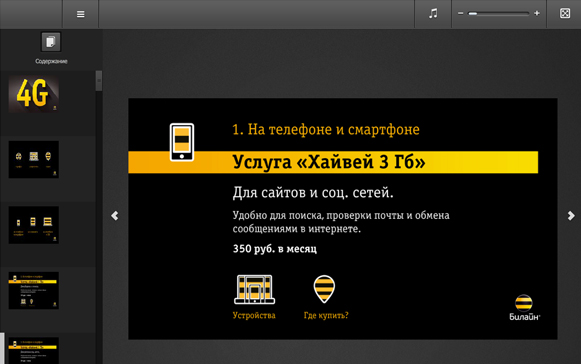This screenshot has width=581, height=364.
Task: Go to previous slide with left arrow
Action: 114,216
